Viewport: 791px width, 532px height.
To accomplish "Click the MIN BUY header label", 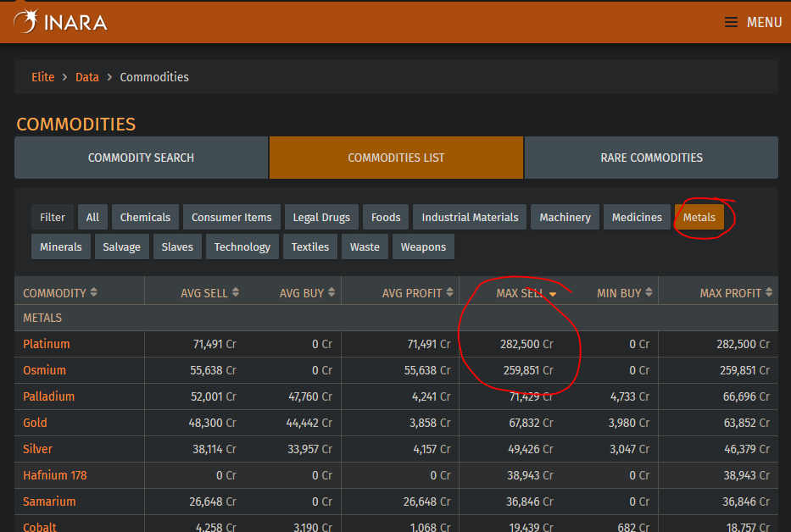I will click(x=619, y=293).
